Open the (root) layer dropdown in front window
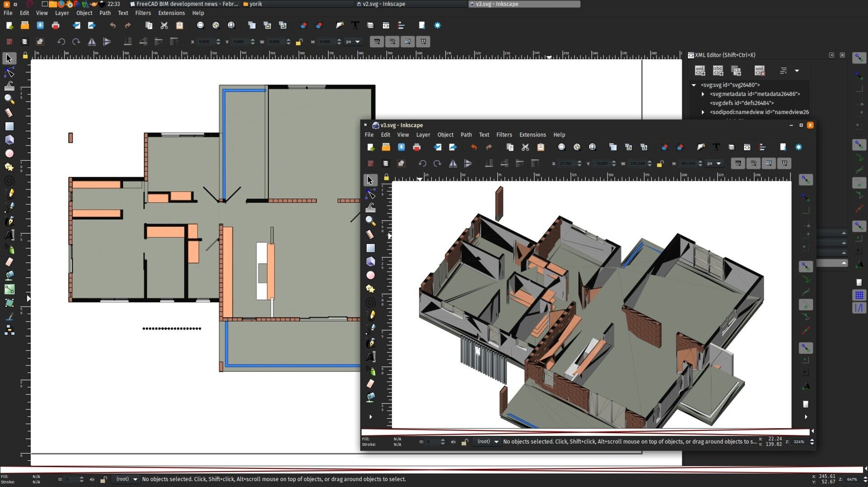The image size is (868, 487). point(488,442)
